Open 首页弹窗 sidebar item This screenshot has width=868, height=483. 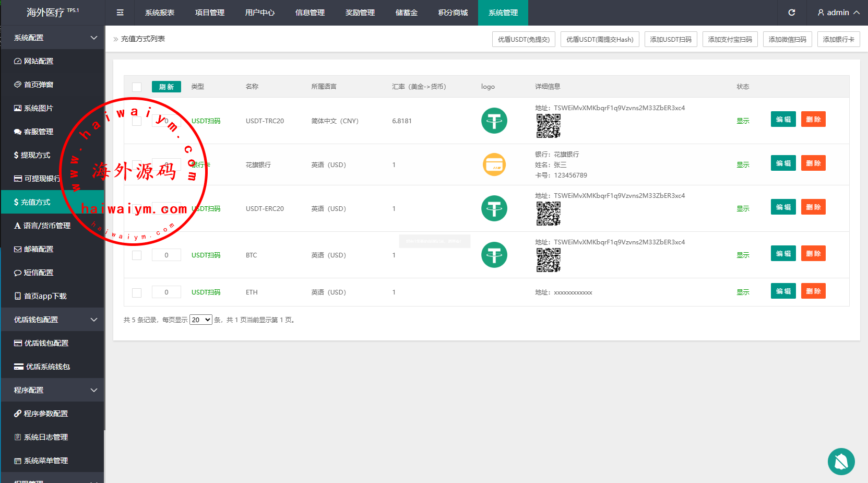pos(52,85)
